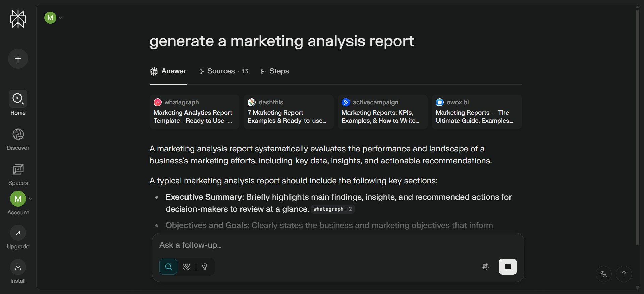
Task: Stop generating the answer
Action: click(507, 267)
